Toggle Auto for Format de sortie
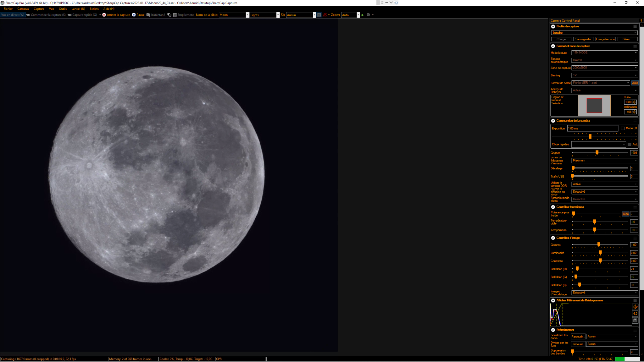644x362 pixels. (635, 83)
